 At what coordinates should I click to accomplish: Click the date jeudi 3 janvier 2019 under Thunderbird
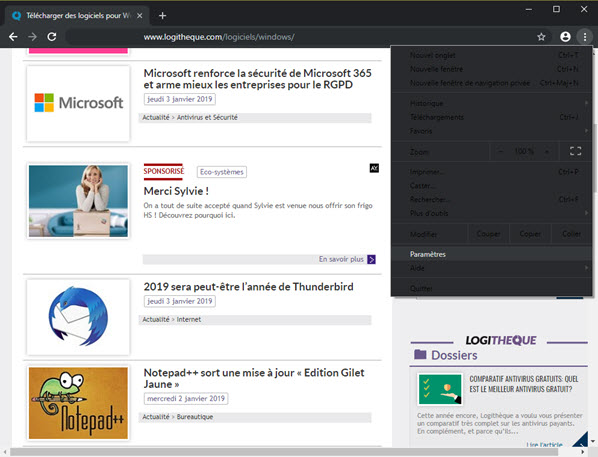click(x=180, y=301)
